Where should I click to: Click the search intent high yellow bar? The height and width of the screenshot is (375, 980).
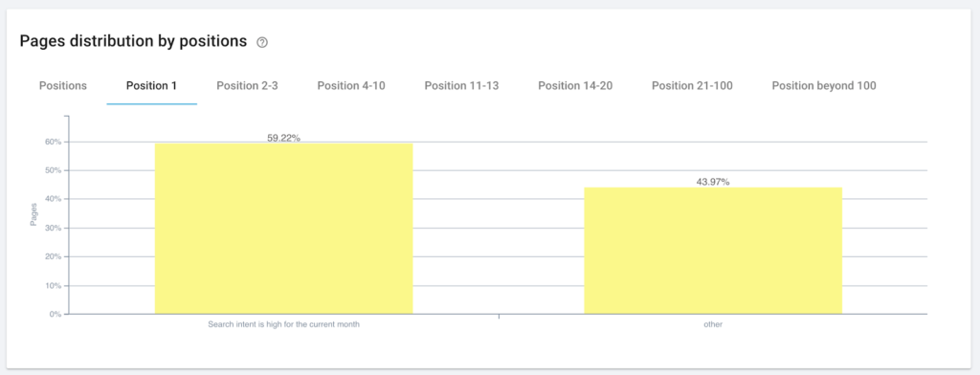click(x=283, y=229)
